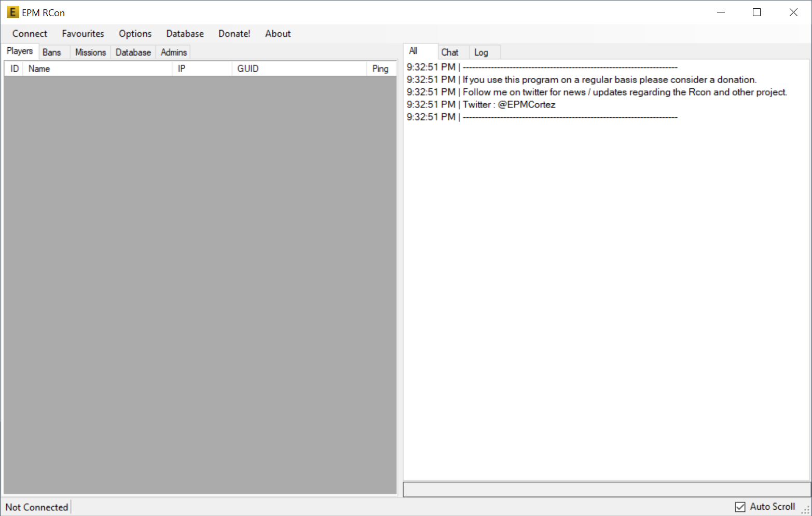Maximize the EPM RCon window
Screen dimensions: 812x516
click(x=756, y=12)
